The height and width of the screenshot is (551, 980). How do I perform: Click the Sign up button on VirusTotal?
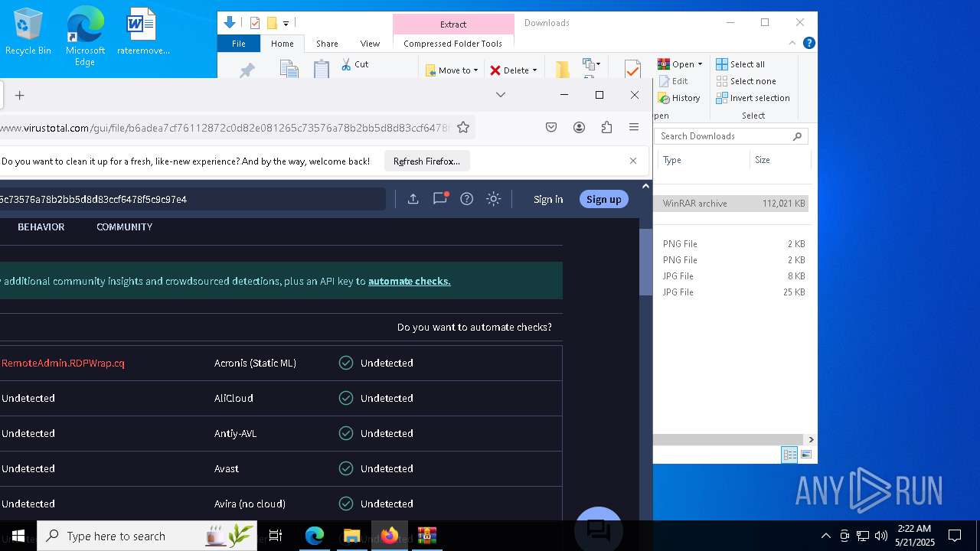pyautogui.click(x=604, y=199)
